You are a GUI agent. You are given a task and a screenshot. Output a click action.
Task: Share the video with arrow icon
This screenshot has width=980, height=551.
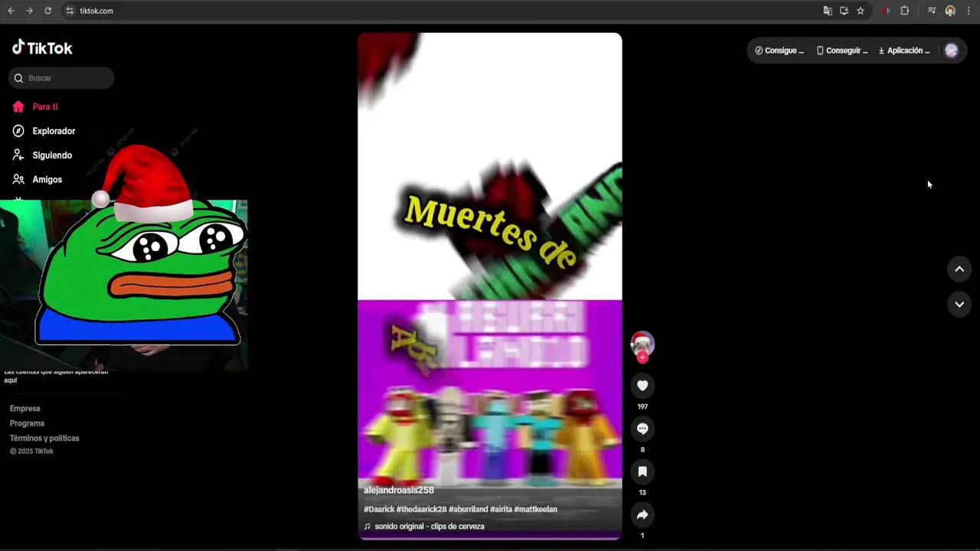(642, 515)
